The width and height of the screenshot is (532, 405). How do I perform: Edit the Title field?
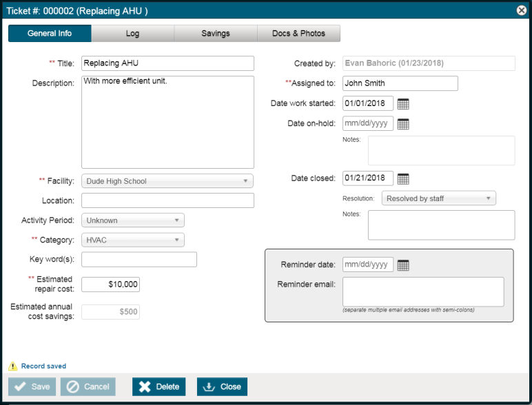pos(167,63)
